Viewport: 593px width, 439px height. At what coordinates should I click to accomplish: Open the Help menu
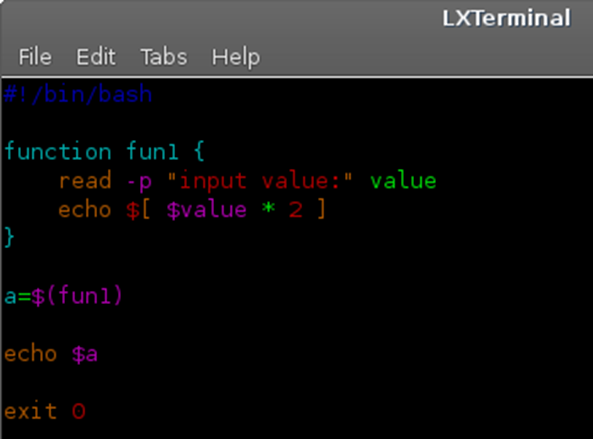click(236, 58)
